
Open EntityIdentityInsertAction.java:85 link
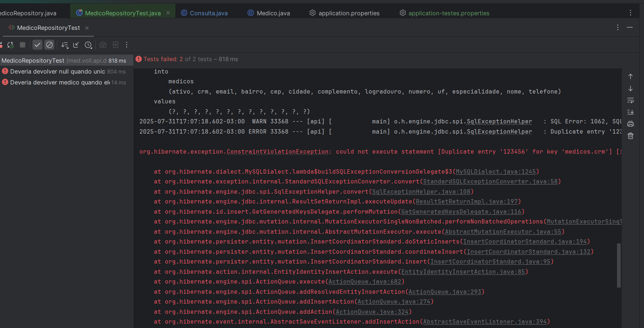[463, 272]
